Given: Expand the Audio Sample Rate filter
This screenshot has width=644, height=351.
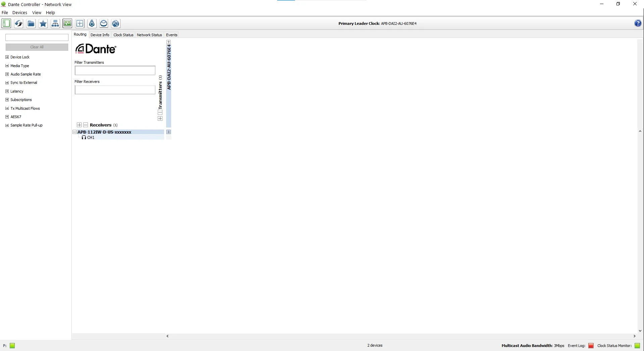Looking at the screenshot, I should click(7, 74).
